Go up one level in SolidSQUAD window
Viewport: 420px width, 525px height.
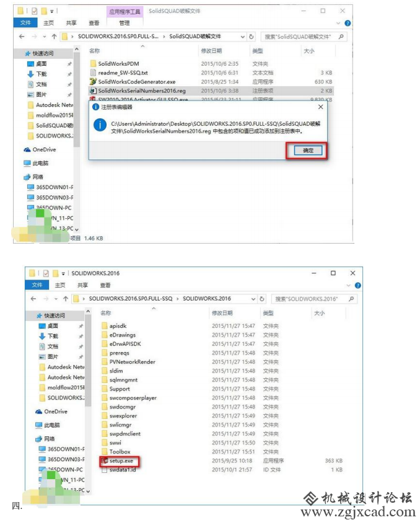tap(55, 37)
